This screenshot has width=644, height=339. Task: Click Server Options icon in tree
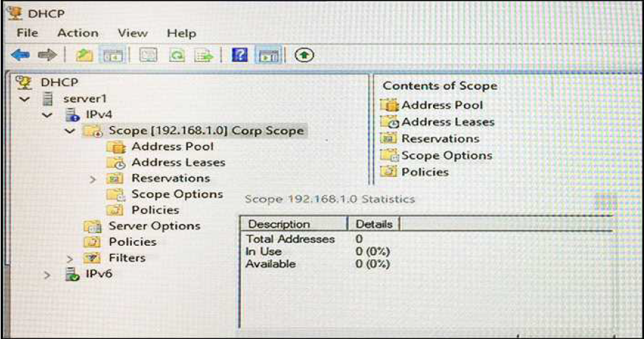point(93,227)
